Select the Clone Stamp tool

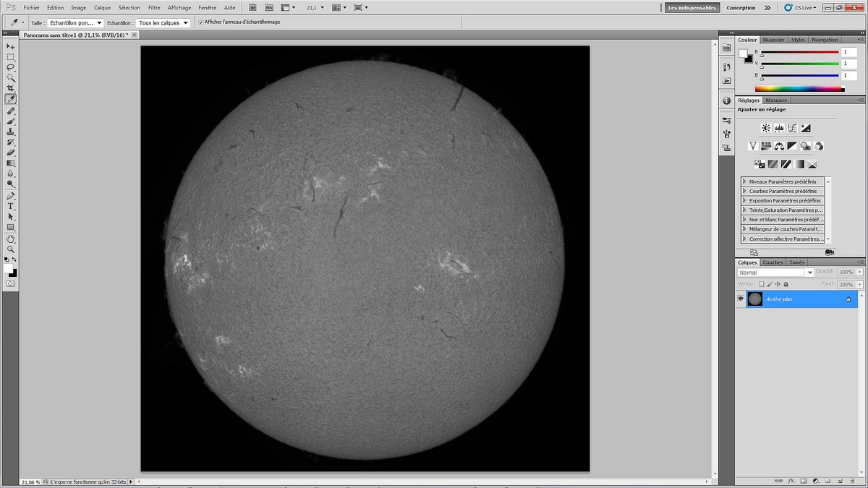click(x=11, y=132)
